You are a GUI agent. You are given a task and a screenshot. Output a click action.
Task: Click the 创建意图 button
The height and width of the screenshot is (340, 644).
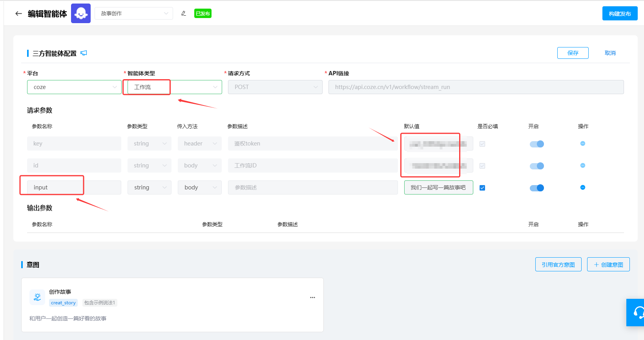[608, 265]
